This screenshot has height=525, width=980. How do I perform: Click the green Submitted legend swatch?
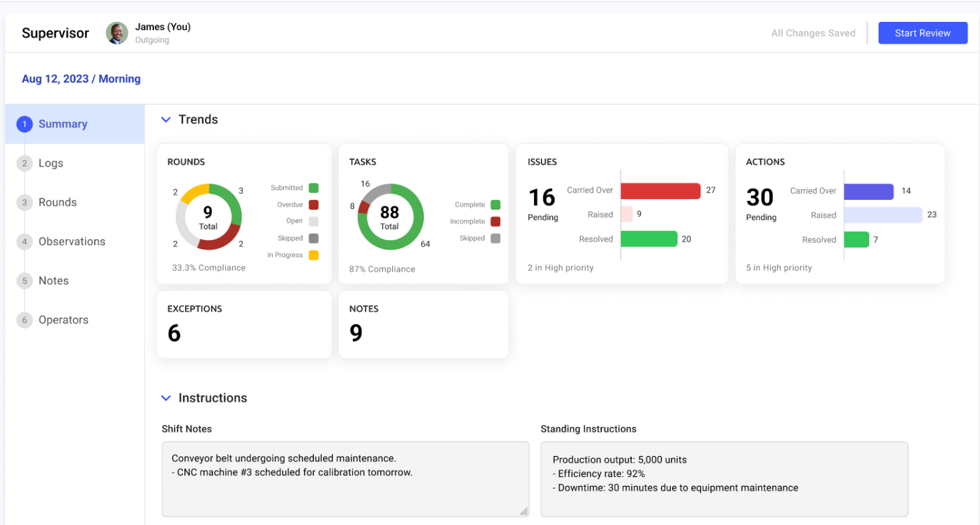[313, 188]
